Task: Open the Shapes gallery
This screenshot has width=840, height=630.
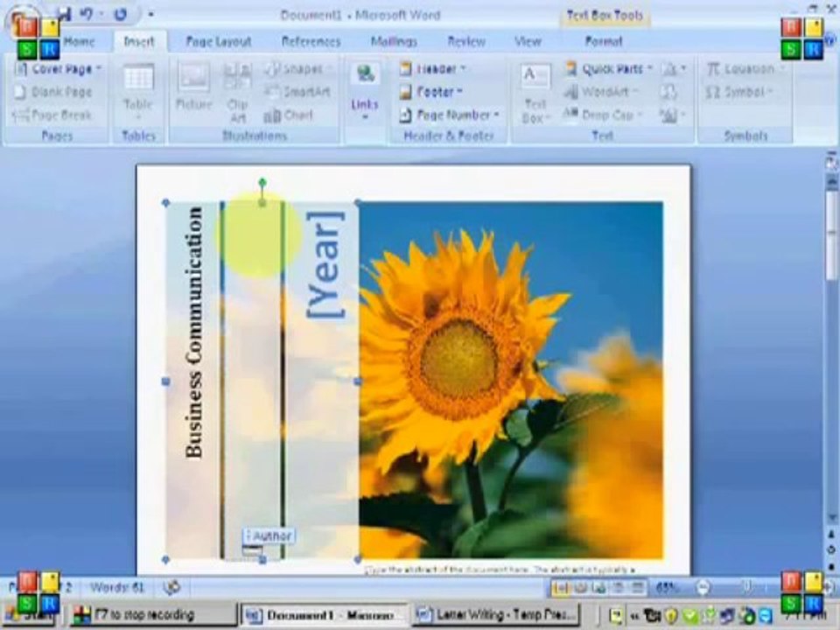Action: 297,69
